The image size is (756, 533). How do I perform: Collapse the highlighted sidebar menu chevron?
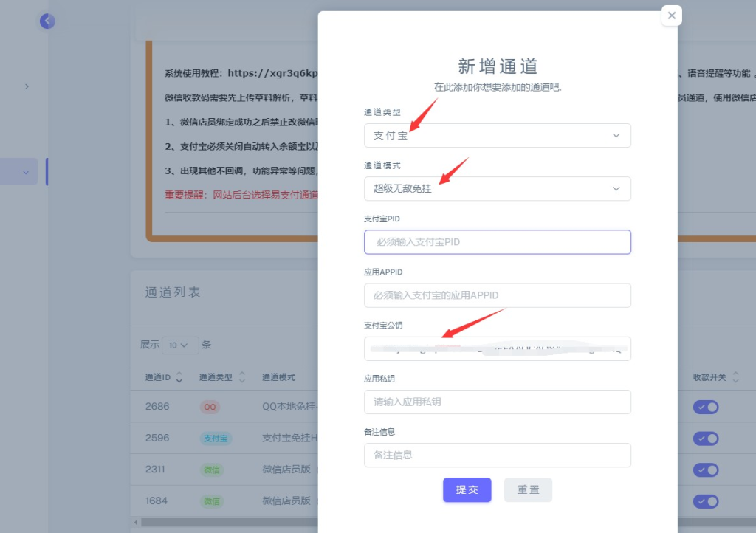pyautogui.click(x=26, y=172)
